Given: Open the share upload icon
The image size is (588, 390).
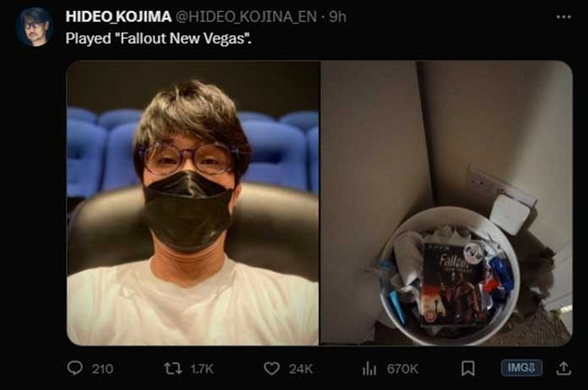Looking at the screenshot, I should [x=564, y=368].
